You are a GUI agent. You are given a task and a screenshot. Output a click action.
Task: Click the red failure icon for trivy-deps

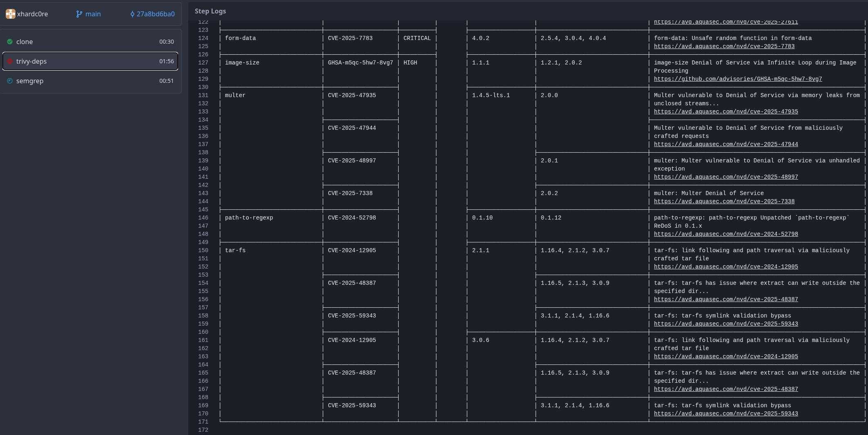(10, 61)
